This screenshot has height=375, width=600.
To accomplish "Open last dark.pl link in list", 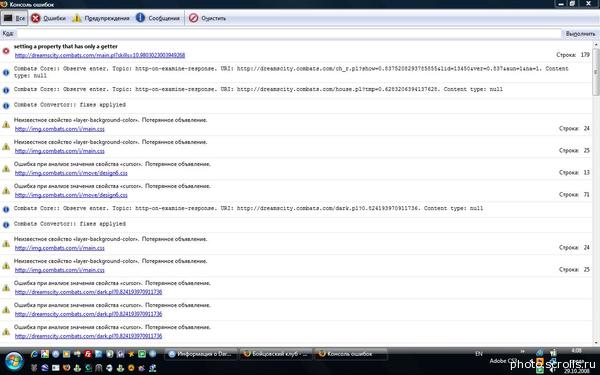I will tap(88, 336).
